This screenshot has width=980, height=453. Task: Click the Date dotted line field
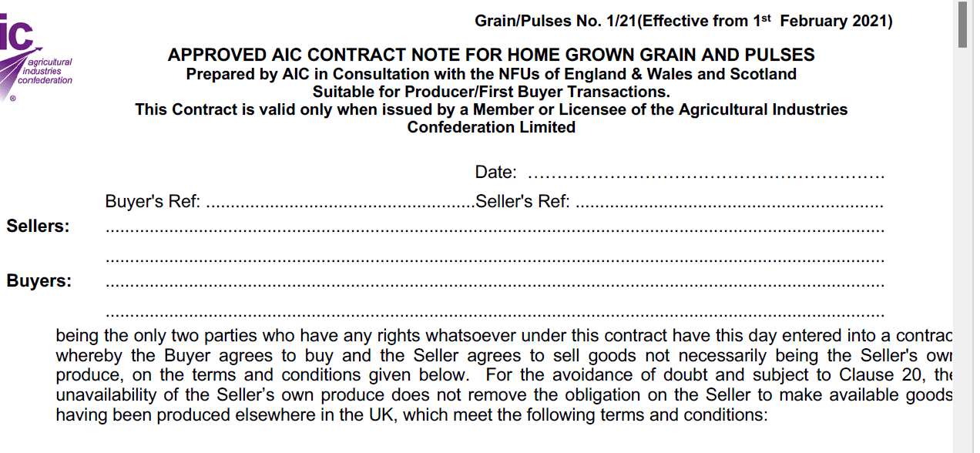tap(706, 176)
